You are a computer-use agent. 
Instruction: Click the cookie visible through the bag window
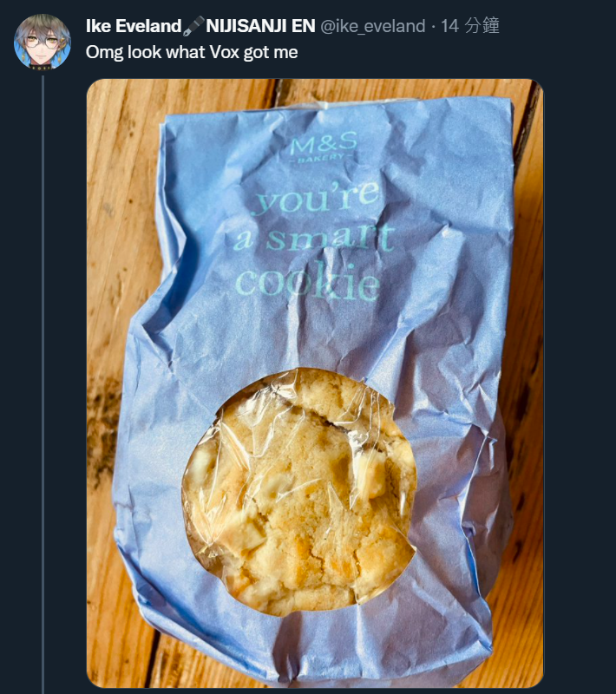tap(300, 491)
